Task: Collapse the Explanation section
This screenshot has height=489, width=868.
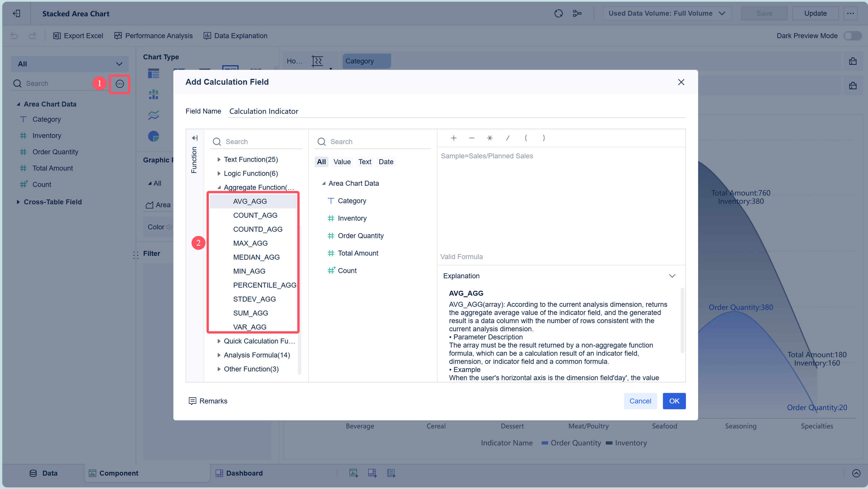Action: [673, 276]
